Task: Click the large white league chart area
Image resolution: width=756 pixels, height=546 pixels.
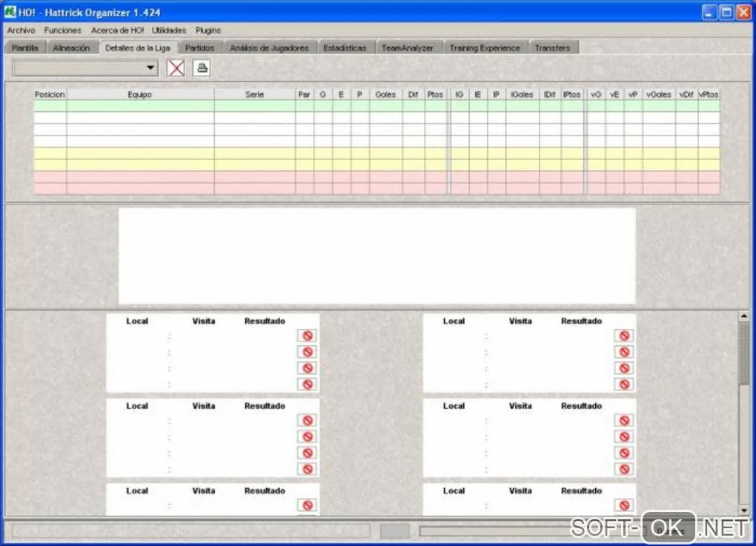Action: pyautogui.click(x=377, y=256)
